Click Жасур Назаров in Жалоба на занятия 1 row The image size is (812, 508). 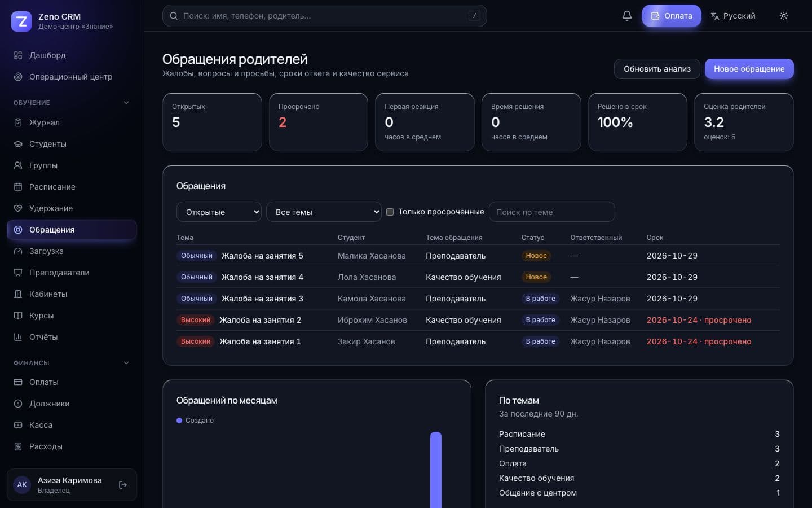point(600,341)
